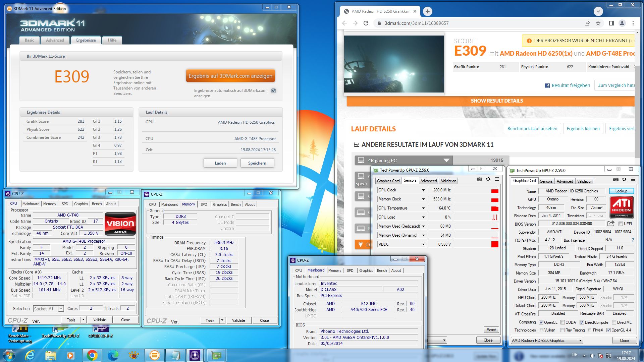Open the Advanced tab in GPU-Z Graphics Card window
The width and height of the screenshot is (644, 362).
tap(565, 181)
